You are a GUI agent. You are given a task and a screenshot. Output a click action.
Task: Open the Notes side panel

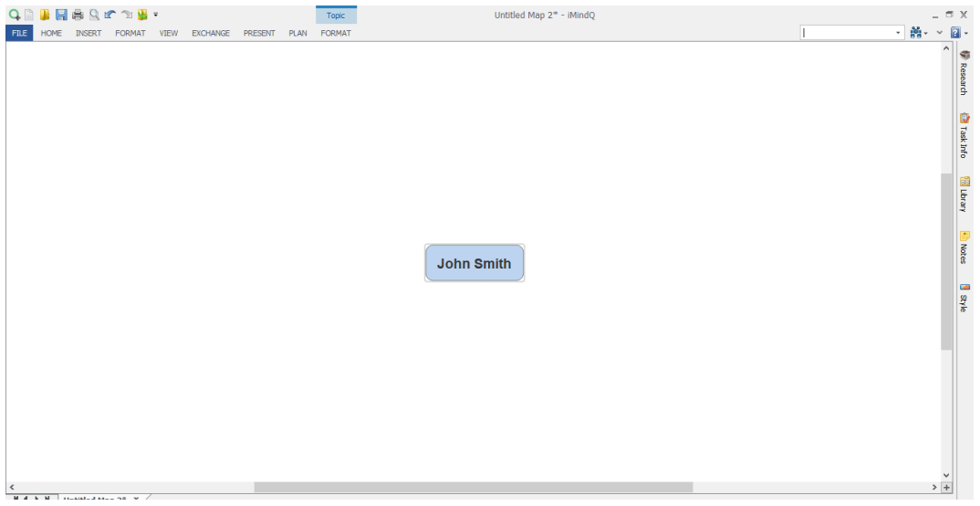click(x=964, y=247)
